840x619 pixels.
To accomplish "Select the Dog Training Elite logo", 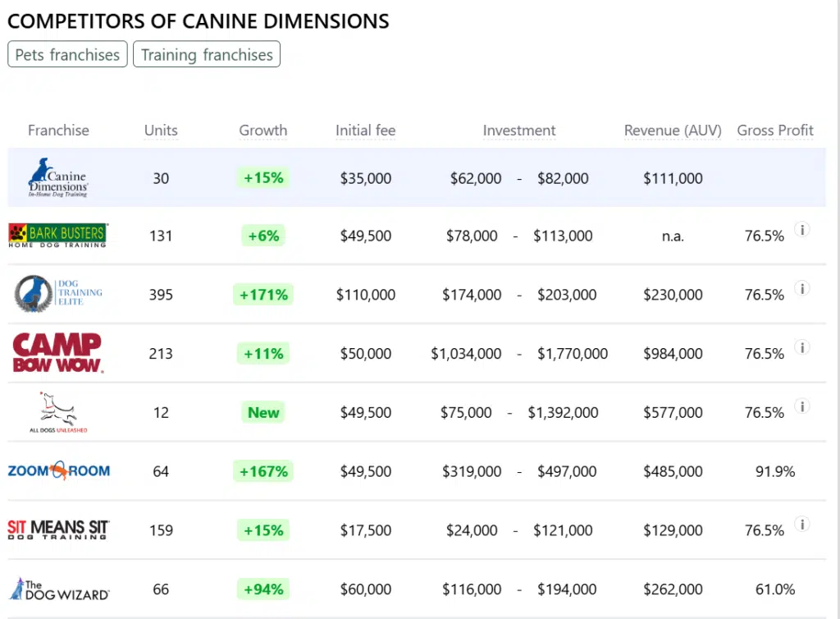I will pos(58,295).
